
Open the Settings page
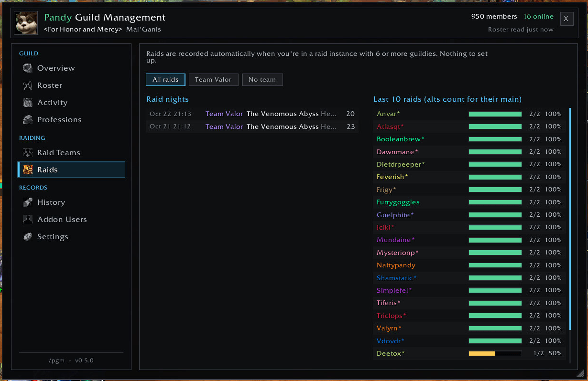coord(72,237)
